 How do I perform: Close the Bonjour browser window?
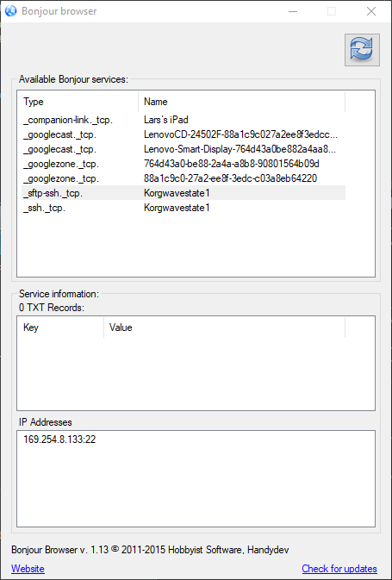(x=371, y=11)
